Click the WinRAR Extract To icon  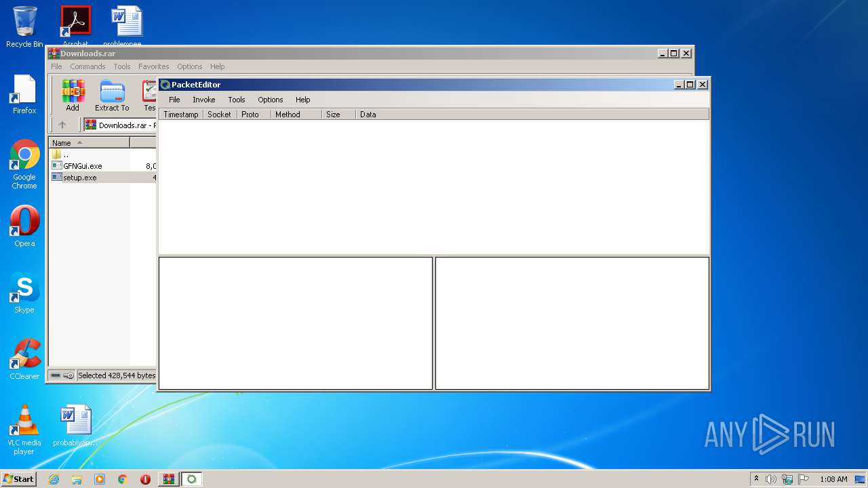click(112, 96)
